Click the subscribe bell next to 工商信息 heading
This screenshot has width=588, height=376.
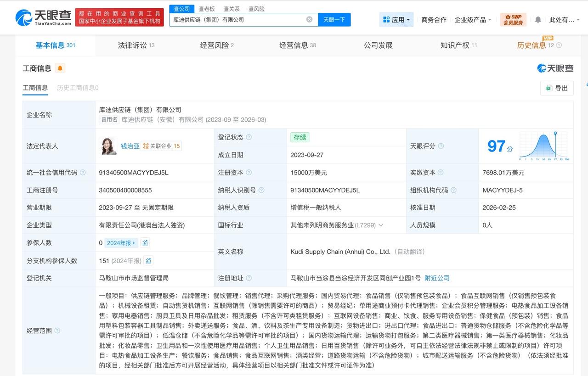point(59,68)
